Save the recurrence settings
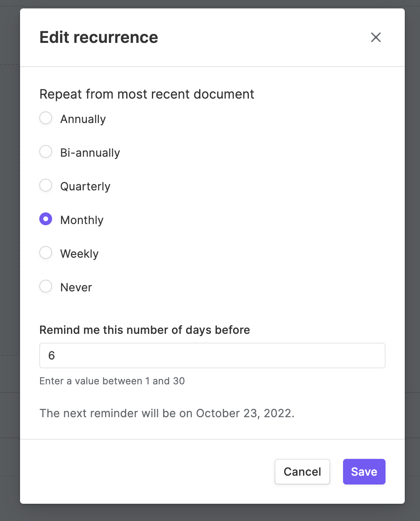The image size is (420, 521). (x=364, y=472)
